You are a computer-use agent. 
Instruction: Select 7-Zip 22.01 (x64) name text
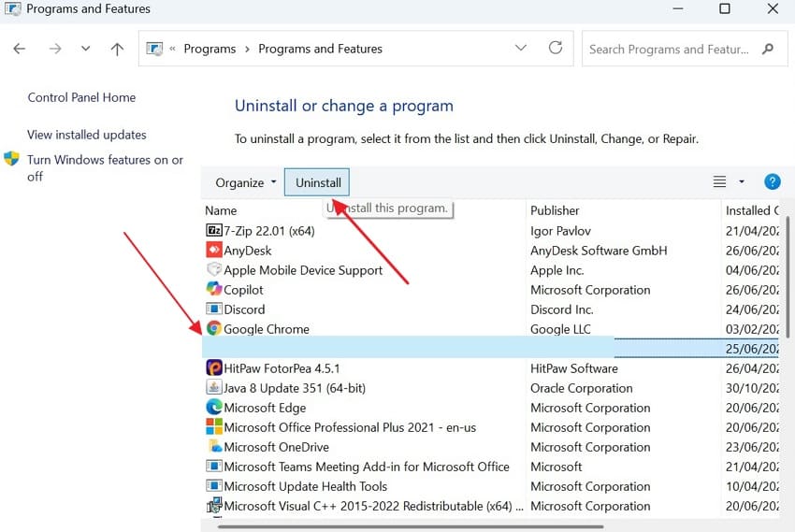tap(269, 231)
